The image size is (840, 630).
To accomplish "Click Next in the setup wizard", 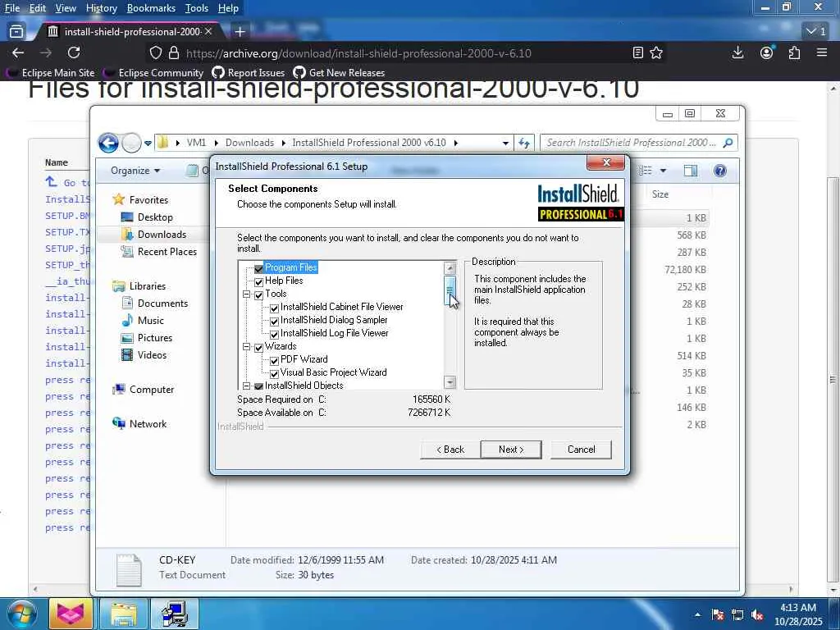I will click(x=511, y=450).
